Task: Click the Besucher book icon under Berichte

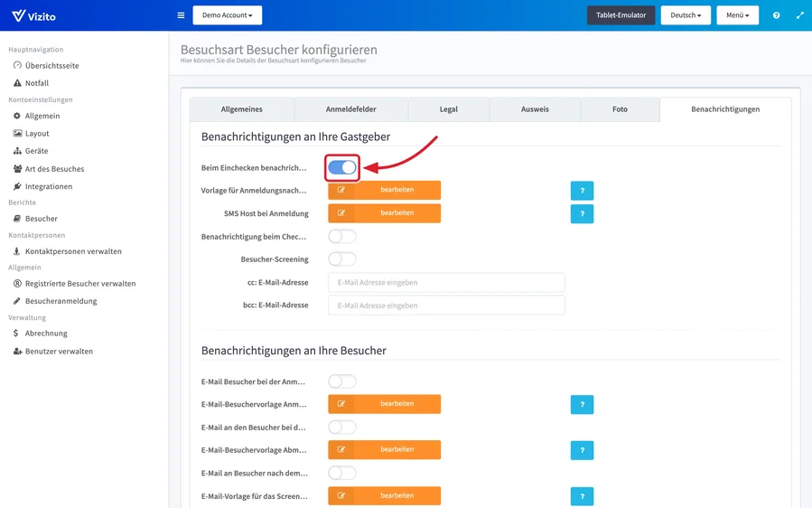Action: point(17,218)
